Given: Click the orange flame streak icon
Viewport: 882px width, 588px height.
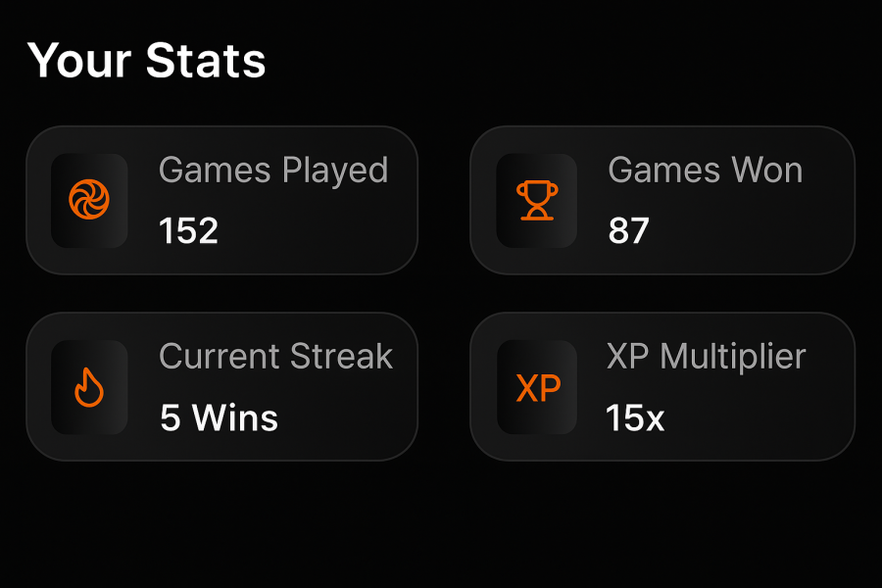Looking at the screenshot, I should pyautogui.click(x=89, y=388).
